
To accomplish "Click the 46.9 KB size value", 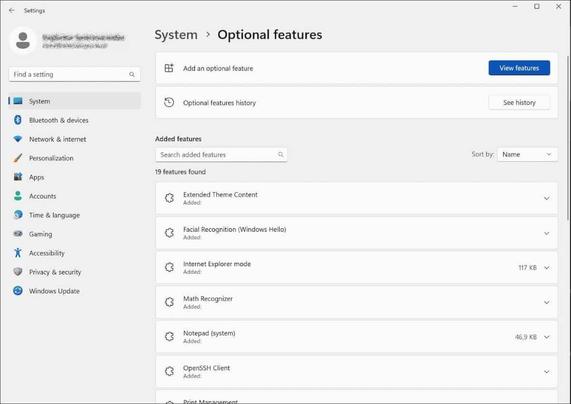I will 526,337.
